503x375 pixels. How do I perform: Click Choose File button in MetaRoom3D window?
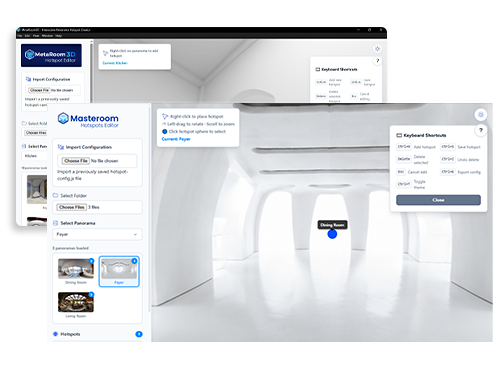pos(39,90)
